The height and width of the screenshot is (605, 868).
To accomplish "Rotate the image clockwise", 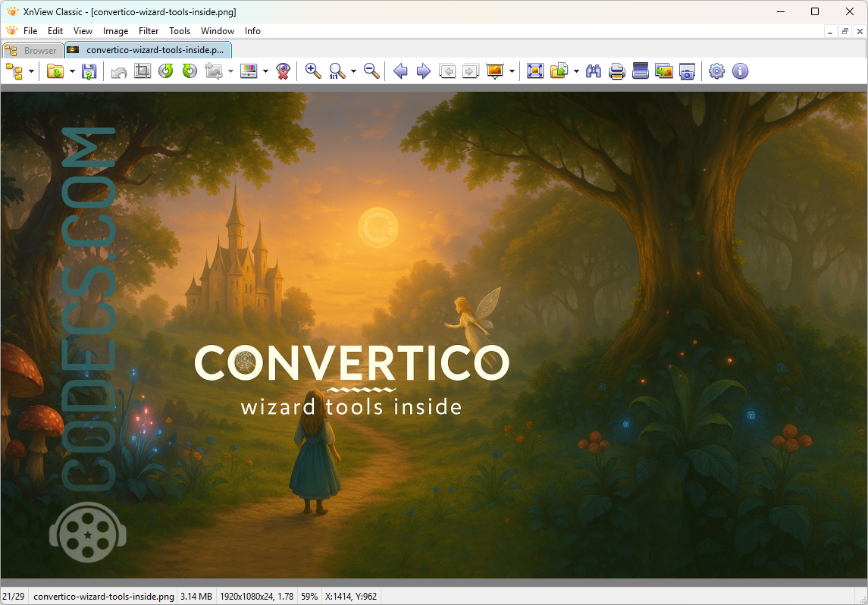I will pyautogui.click(x=190, y=71).
